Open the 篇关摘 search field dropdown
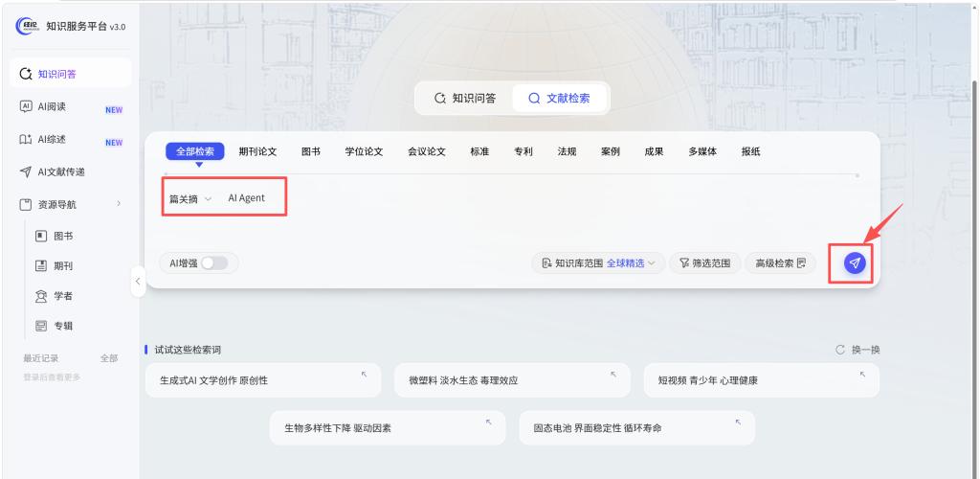The width and height of the screenshot is (980, 479). (x=190, y=199)
